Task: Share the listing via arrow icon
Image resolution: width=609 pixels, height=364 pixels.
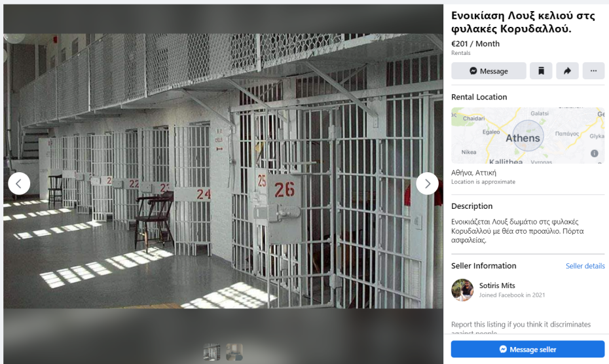Action: tap(567, 71)
